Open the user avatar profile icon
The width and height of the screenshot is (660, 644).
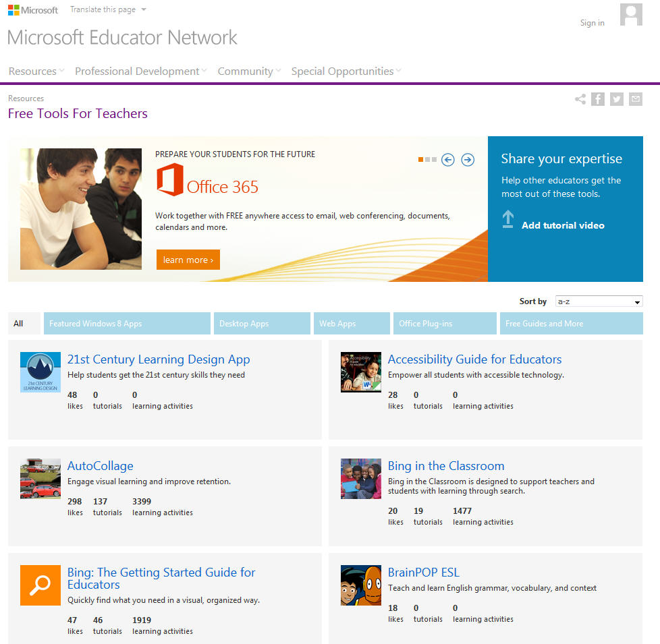pos(631,14)
